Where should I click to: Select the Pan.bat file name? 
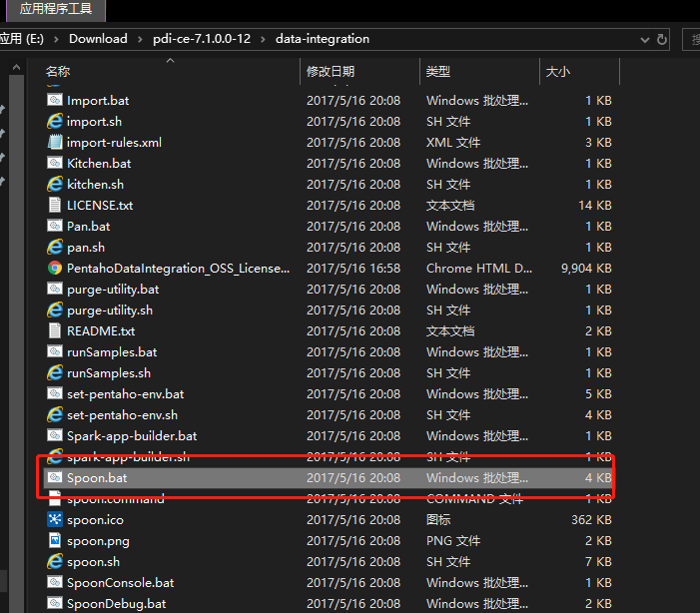[x=89, y=227]
